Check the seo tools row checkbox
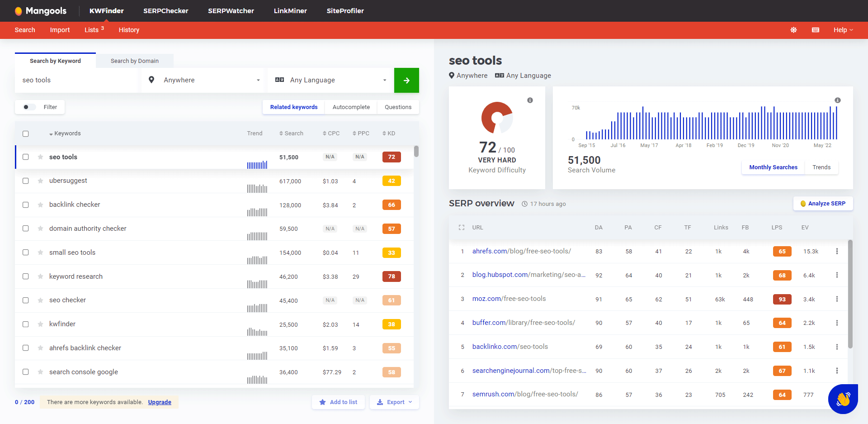The image size is (868, 424). tap(26, 157)
